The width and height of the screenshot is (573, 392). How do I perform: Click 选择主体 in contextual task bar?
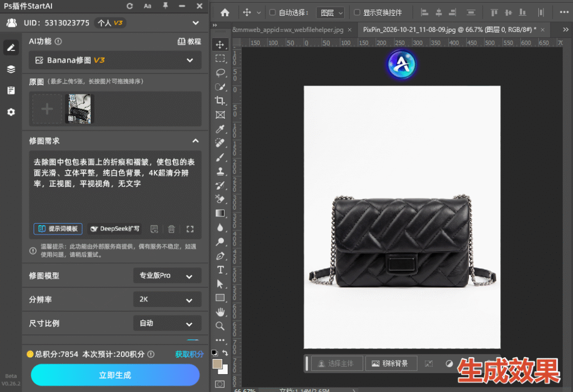337,363
